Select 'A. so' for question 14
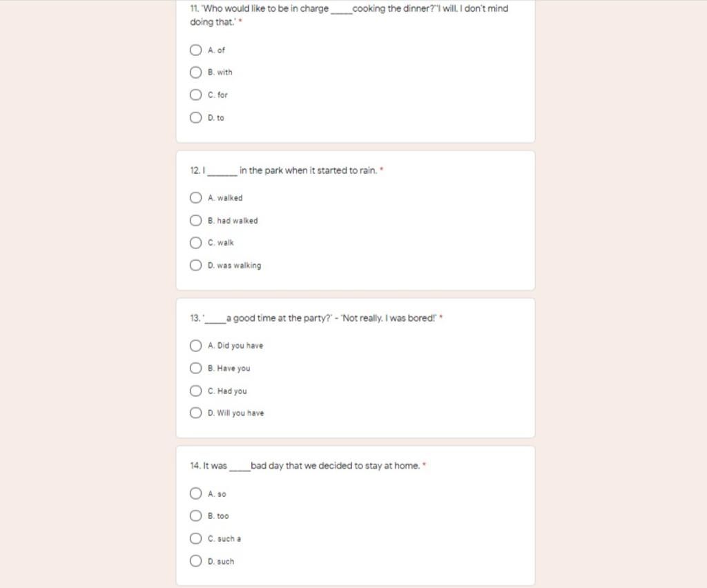Viewport: 707px width, 588px height. (196, 494)
